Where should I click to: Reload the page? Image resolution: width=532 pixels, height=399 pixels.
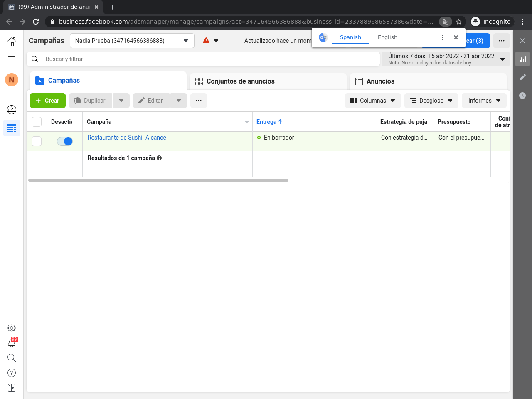(x=36, y=22)
